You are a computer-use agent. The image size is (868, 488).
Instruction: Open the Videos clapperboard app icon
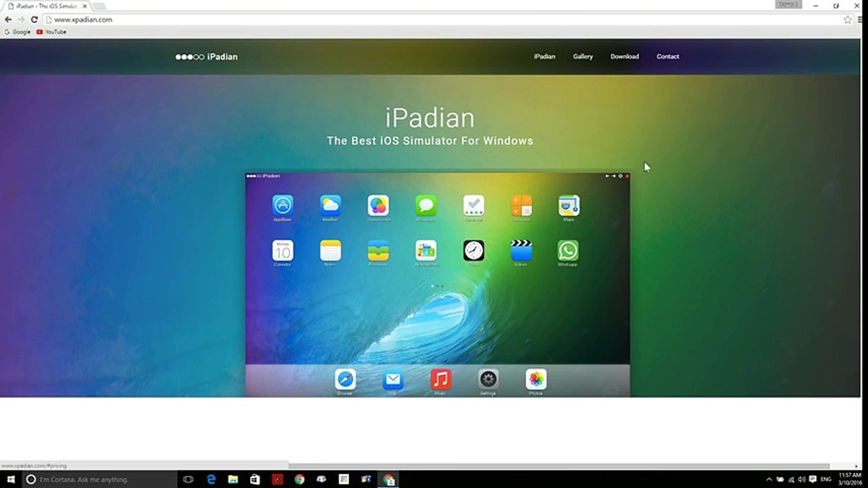coord(521,250)
